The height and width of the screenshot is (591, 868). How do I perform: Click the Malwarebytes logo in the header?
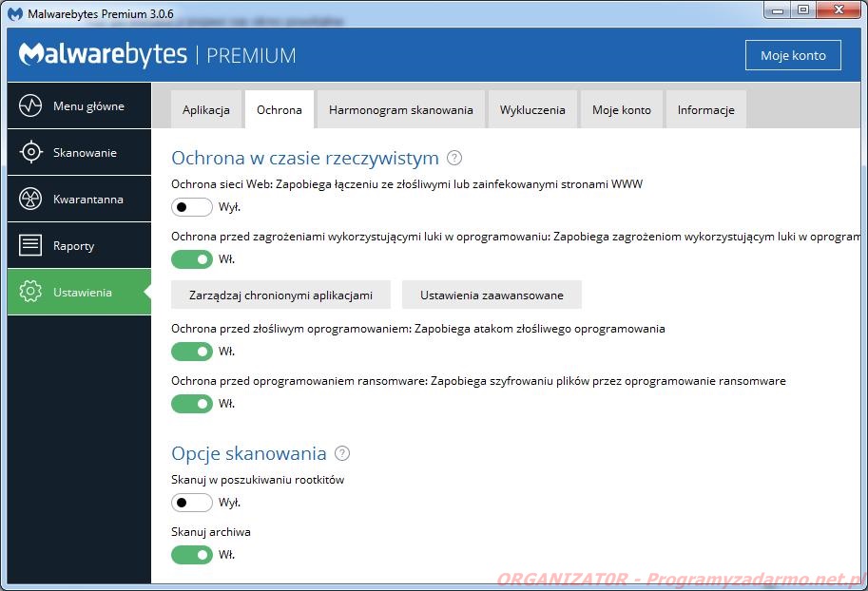click(x=103, y=54)
